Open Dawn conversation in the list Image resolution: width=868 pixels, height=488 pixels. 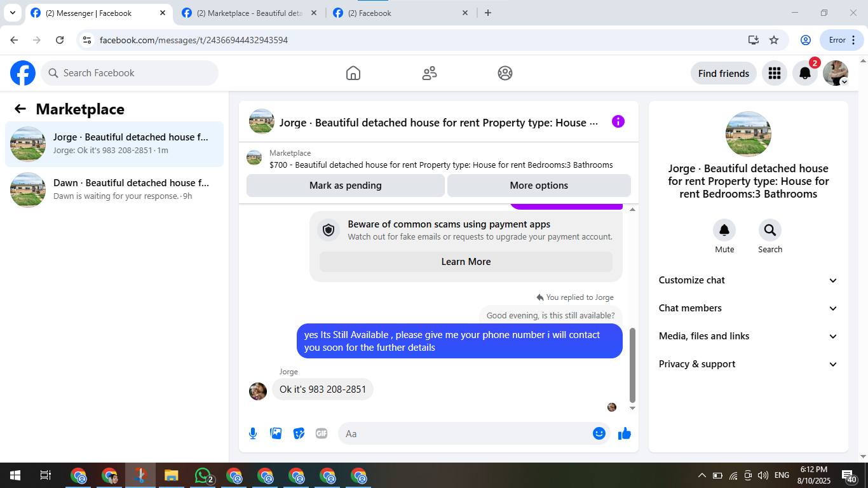click(x=114, y=190)
